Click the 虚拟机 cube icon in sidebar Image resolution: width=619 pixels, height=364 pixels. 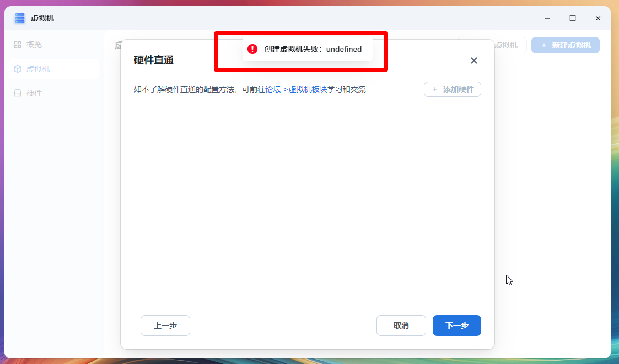tap(18, 69)
